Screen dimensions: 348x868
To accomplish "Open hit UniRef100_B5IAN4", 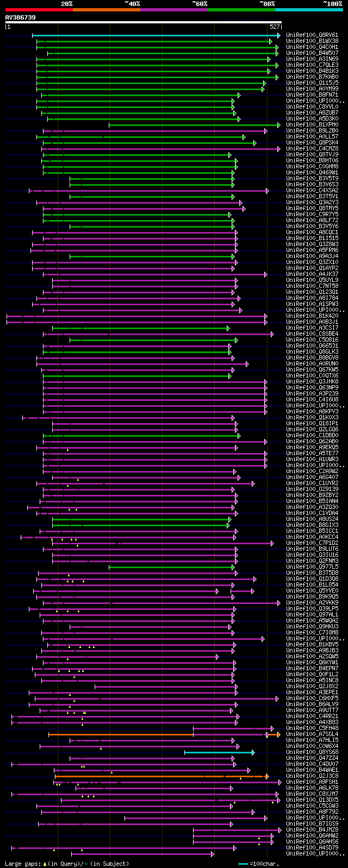I will click(x=312, y=501).
